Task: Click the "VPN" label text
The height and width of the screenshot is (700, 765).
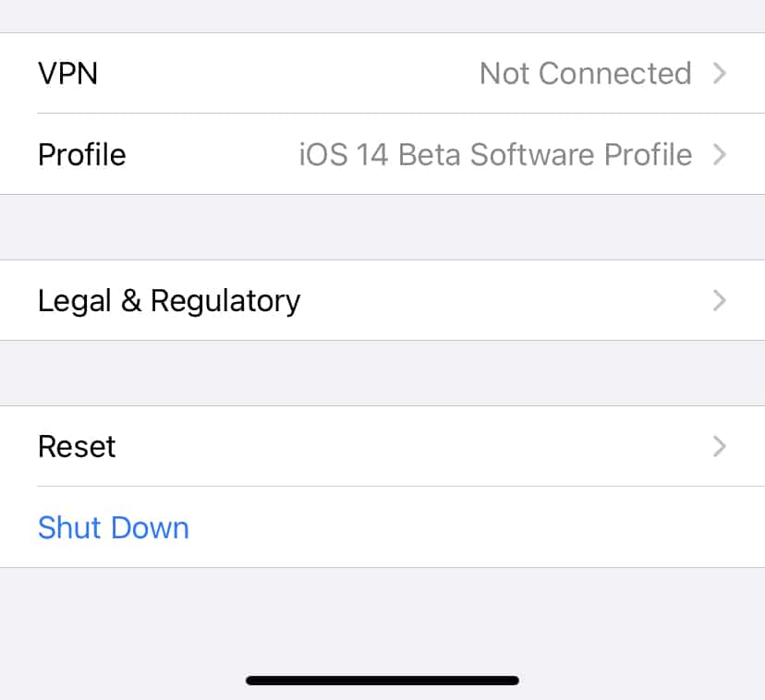Action: point(67,74)
